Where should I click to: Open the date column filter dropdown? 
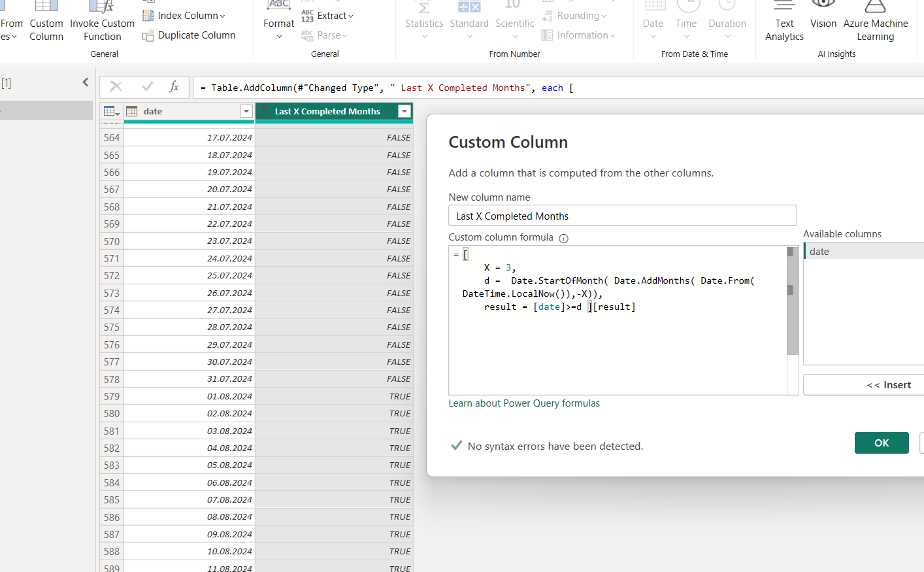pos(246,112)
